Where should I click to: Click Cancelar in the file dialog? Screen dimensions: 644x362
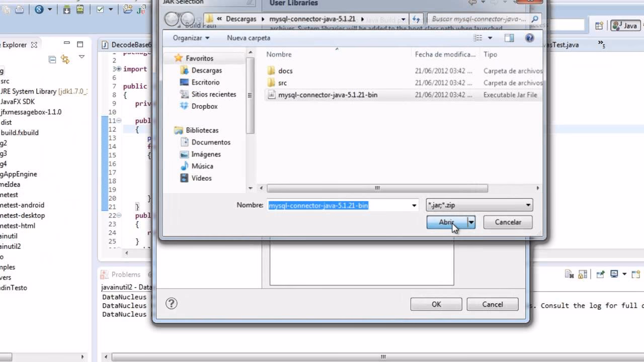click(508, 222)
